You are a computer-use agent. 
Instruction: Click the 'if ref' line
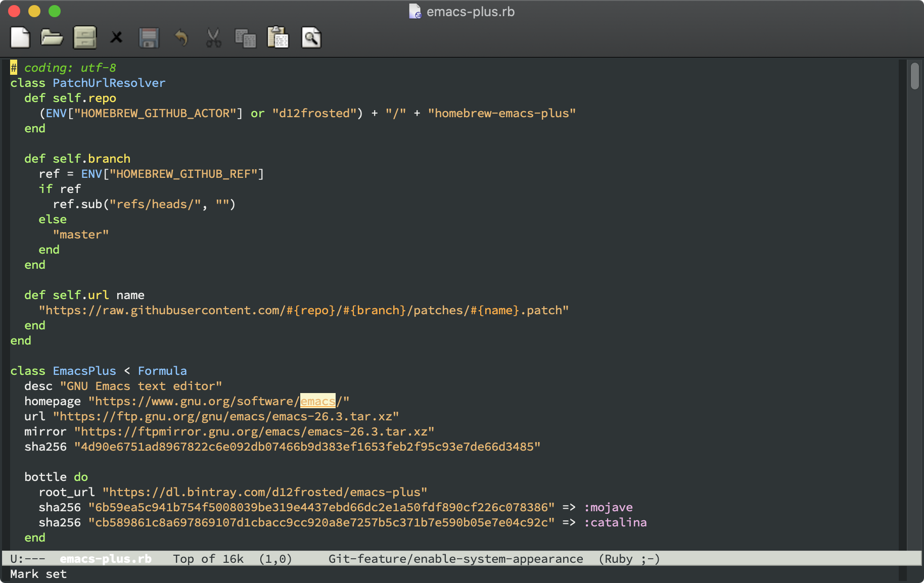(60, 189)
